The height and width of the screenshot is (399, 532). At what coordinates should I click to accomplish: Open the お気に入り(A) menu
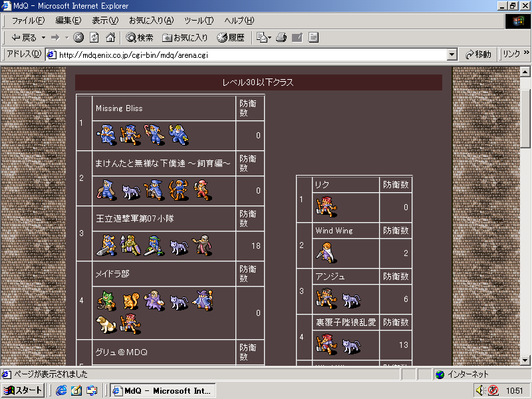point(152,21)
